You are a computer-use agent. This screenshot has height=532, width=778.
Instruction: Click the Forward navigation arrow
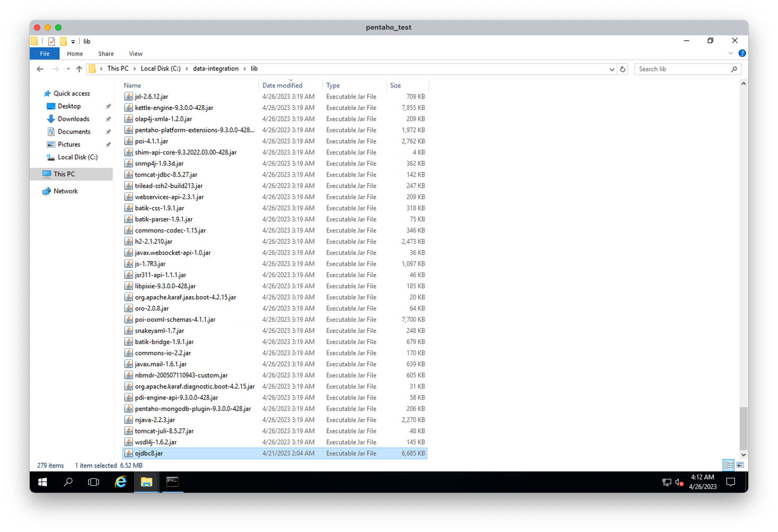pyautogui.click(x=55, y=69)
